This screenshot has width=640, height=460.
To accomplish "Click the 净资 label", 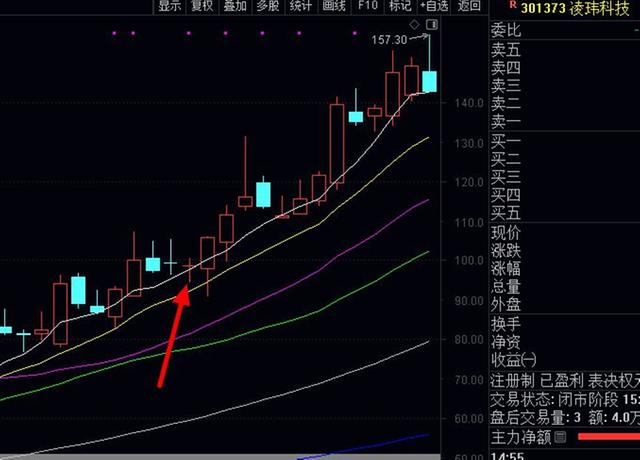I will pyautogui.click(x=506, y=342).
